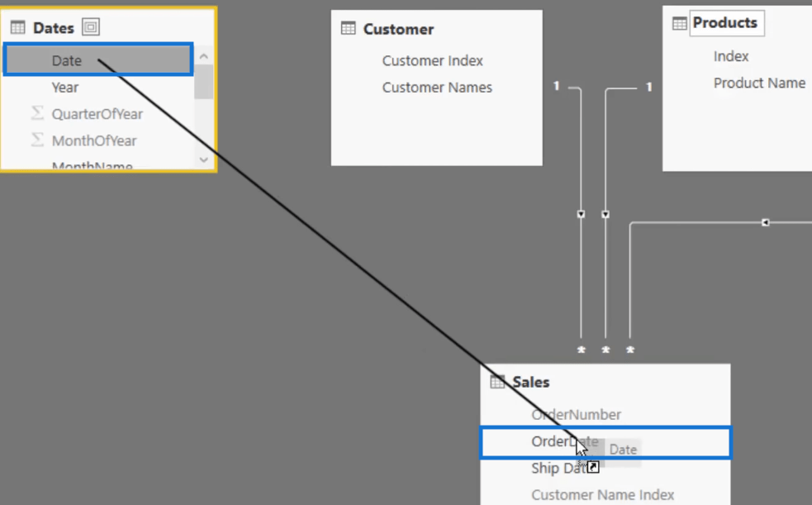The image size is (812, 505).
Task: Click Dates field list scroll up arrow
Action: point(203,56)
